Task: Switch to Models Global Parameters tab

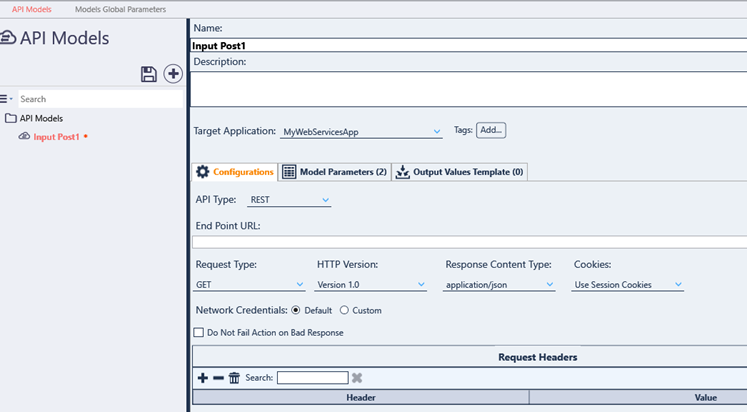Action: 121,9
